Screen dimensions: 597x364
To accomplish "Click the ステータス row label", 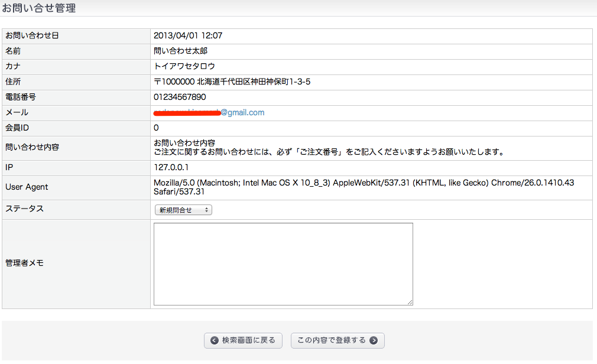I will (x=24, y=209).
